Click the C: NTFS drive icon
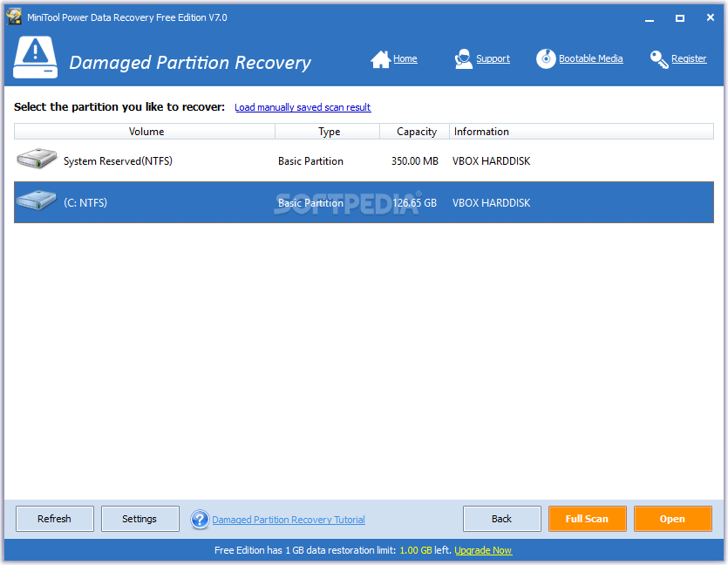This screenshot has height=565, width=728. click(37, 200)
